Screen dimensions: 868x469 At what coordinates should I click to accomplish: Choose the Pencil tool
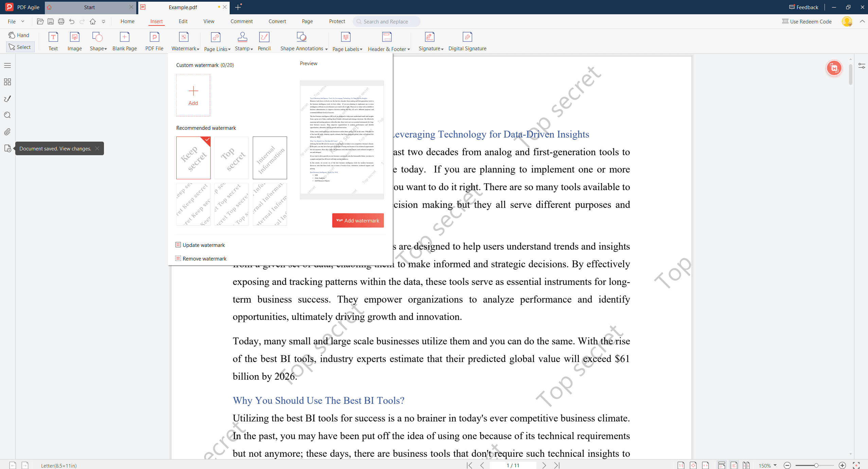point(264,41)
